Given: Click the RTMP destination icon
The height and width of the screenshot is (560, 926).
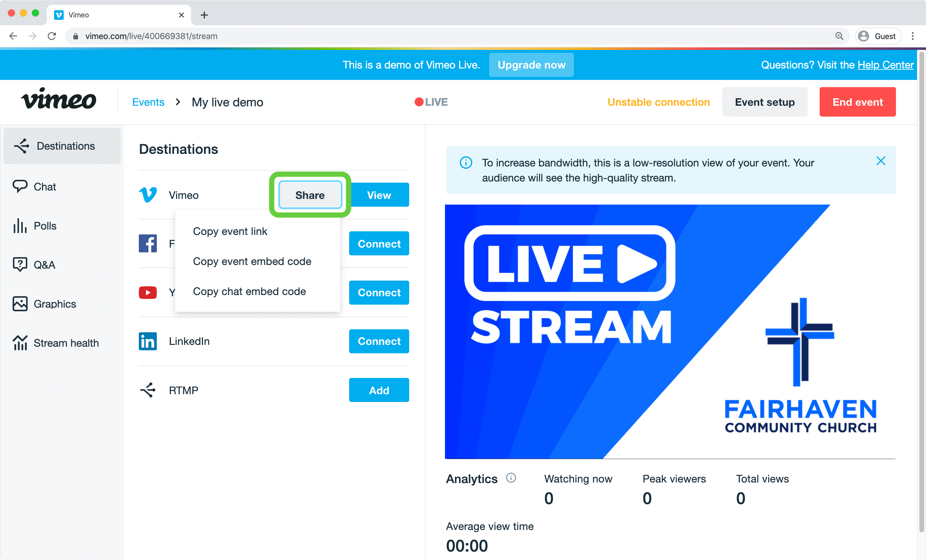Looking at the screenshot, I should coord(148,390).
